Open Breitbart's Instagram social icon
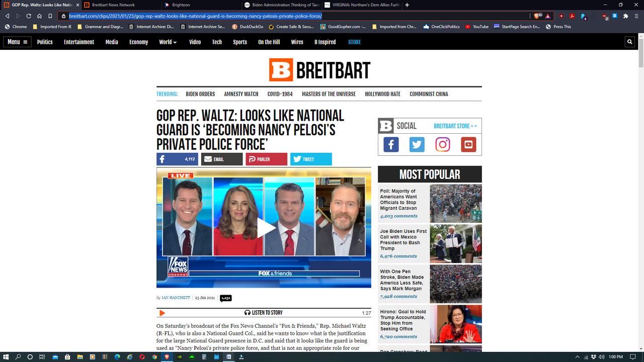This screenshot has width=644, height=362. point(443,145)
